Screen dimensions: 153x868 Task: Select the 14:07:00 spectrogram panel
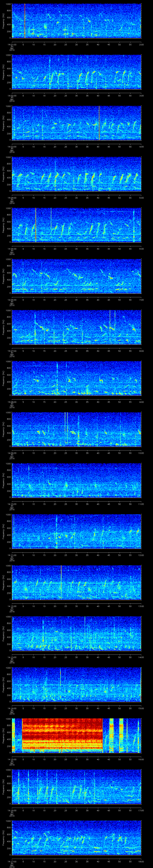(x=77, y=327)
